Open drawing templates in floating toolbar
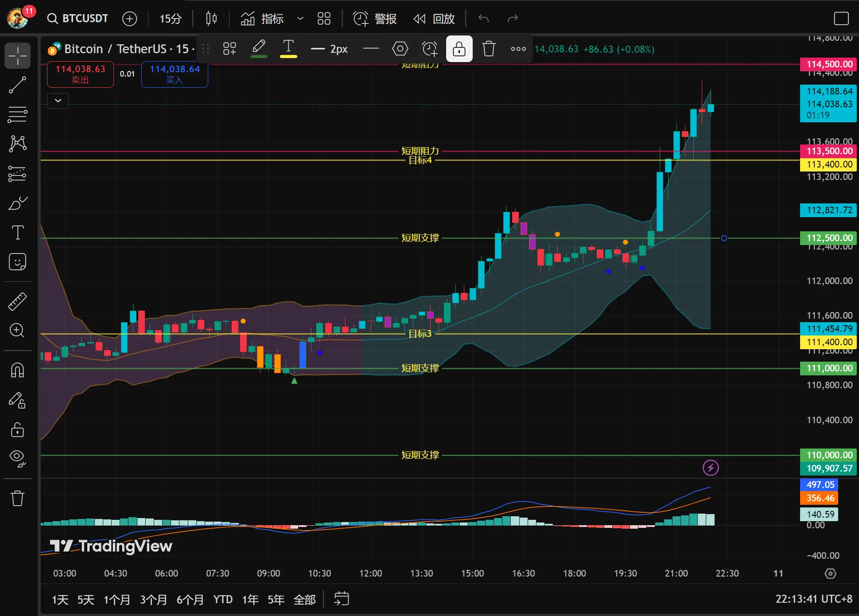859x616 pixels. 229,49
